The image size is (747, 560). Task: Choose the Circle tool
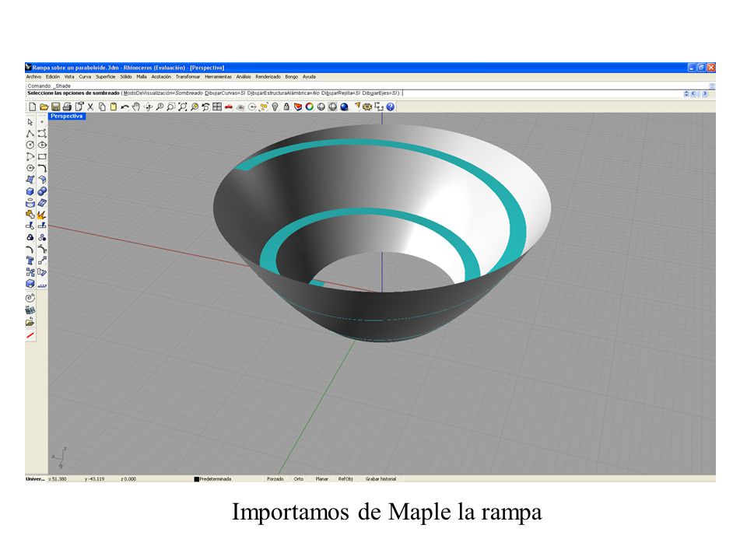[30, 145]
